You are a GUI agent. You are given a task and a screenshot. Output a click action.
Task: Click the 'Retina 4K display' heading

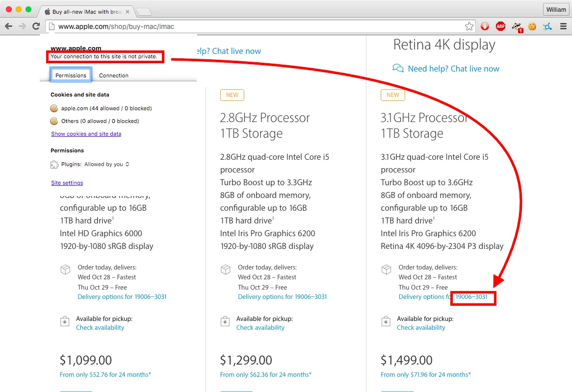point(444,45)
